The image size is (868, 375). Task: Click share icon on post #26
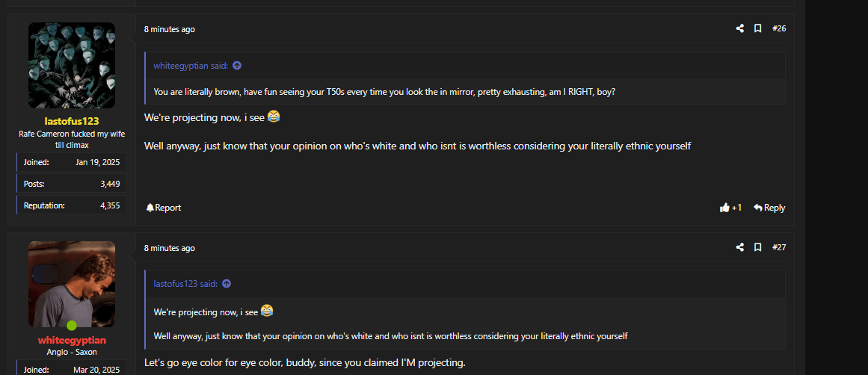(x=740, y=28)
